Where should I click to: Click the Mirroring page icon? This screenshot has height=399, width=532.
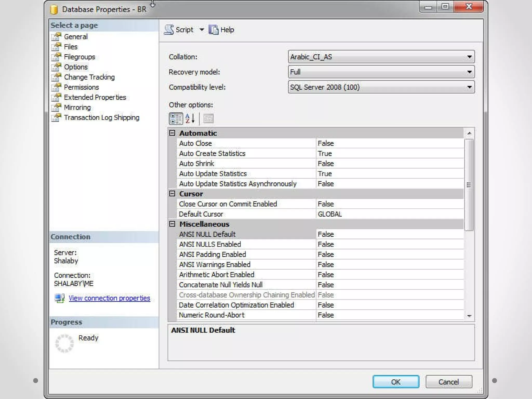(x=56, y=107)
